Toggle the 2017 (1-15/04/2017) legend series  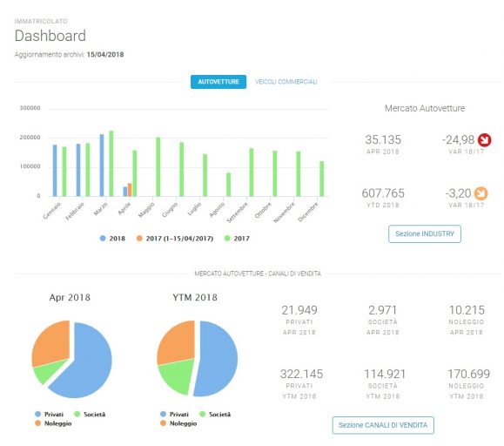(x=175, y=239)
